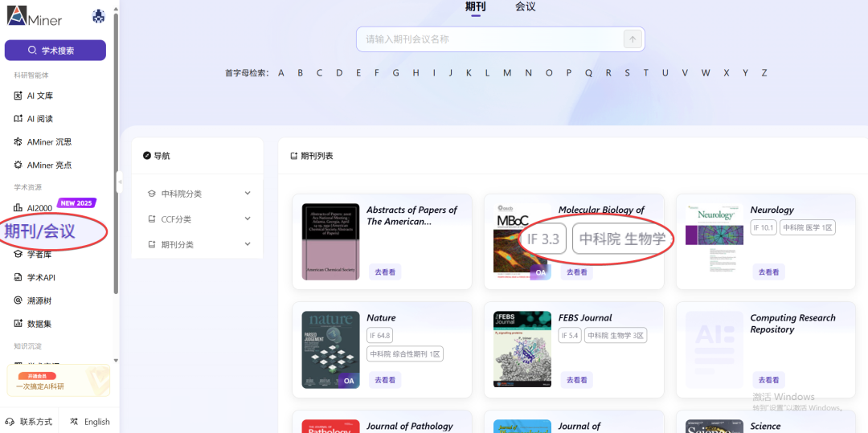Click the FEBS 中科院 生物学 3区 tag
Screen dimensions: 868x433
(616, 335)
